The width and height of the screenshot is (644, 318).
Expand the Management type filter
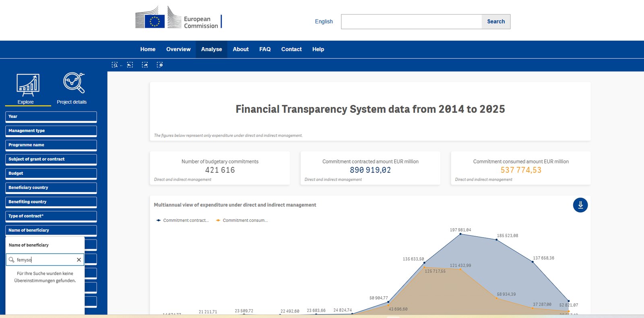point(51,131)
